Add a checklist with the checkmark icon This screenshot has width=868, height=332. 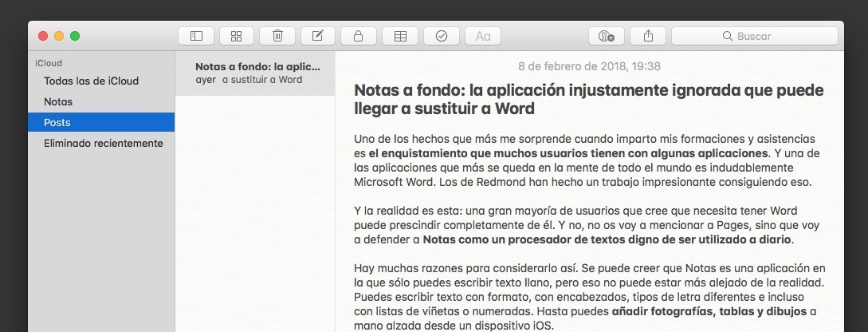(x=441, y=36)
